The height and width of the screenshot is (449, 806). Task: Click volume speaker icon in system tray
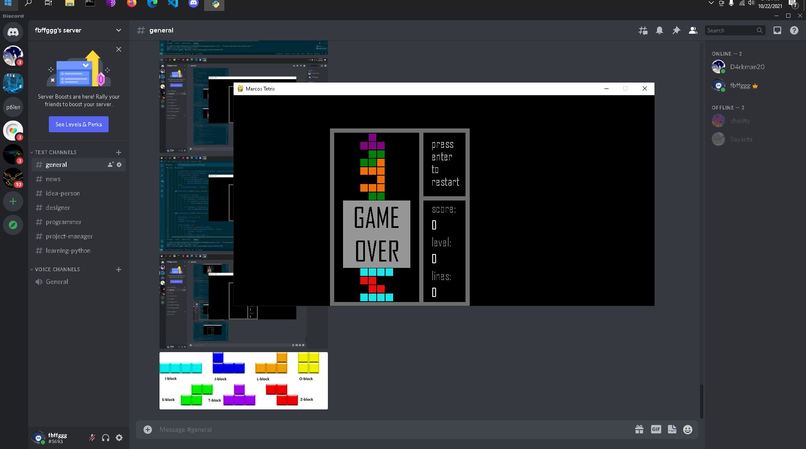point(751,3)
